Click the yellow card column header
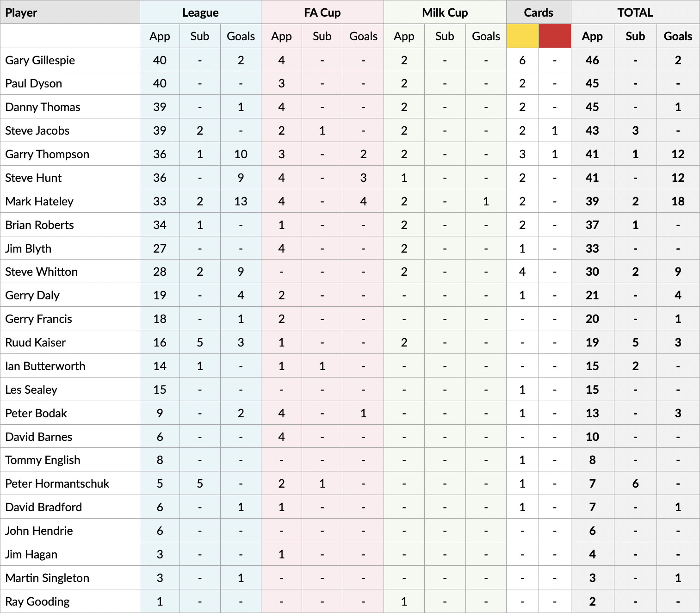Image resolution: width=700 pixels, height=613 pixels. pyautogui.click(x=522, y=36)
